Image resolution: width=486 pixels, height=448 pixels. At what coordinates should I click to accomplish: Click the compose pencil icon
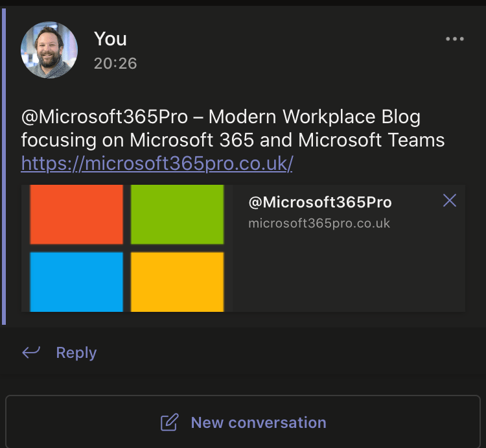pos(169,423)
